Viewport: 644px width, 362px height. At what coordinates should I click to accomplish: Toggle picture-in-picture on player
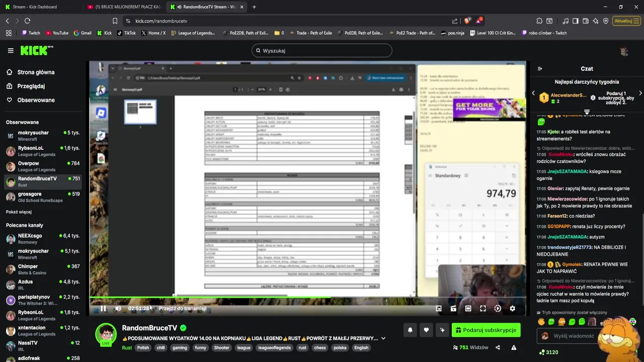click(439, 309)
